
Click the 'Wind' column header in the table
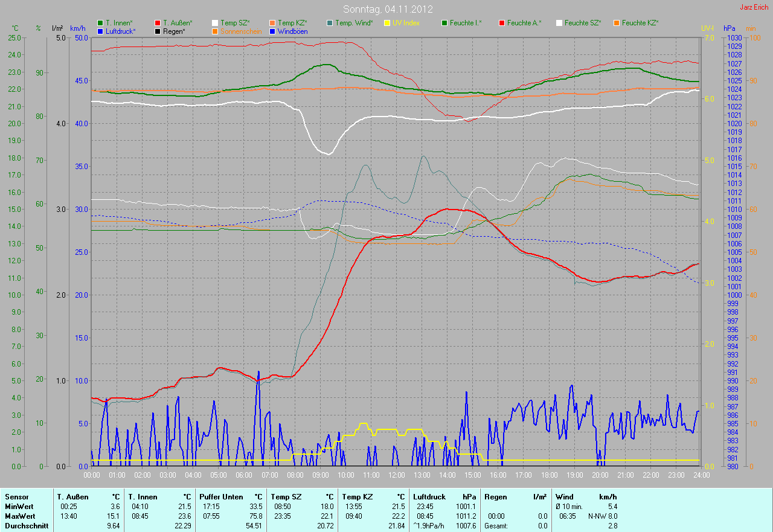[565, 497]
